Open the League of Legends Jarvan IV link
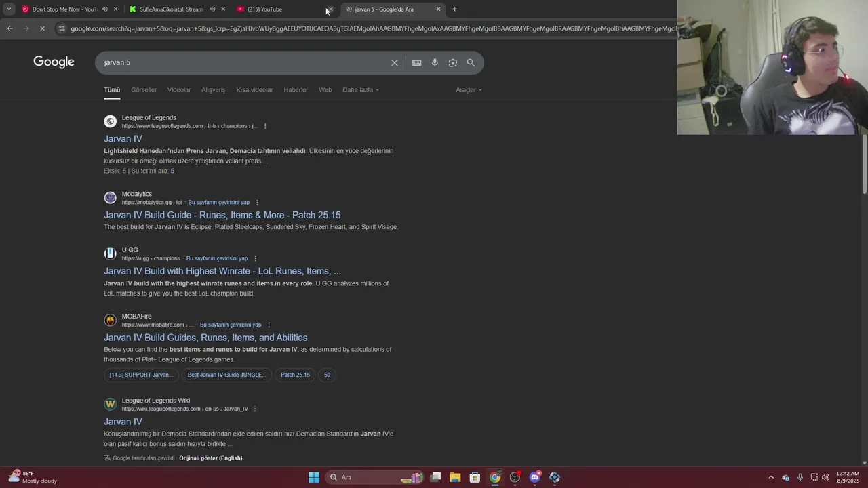This screenshot has height=488, width=868. (x=123, y=138)
